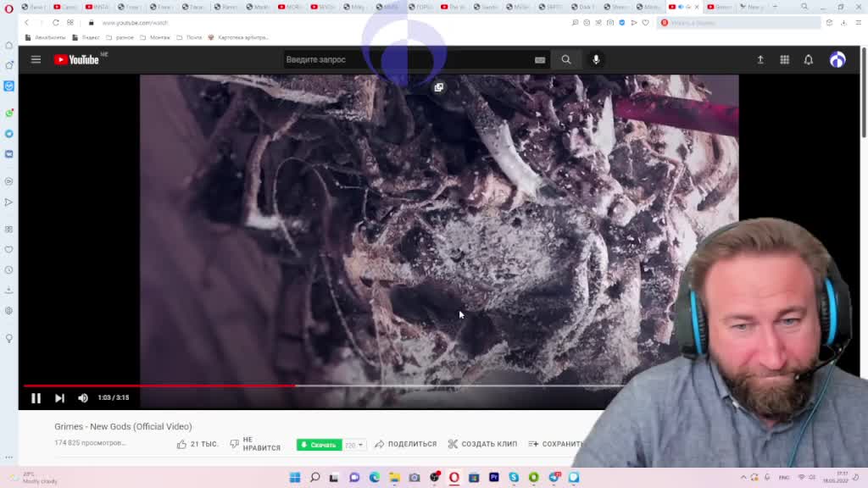Screen dimensions: 868x488
Task: Open browser downloads icon
Action: [x=843, y=23]
